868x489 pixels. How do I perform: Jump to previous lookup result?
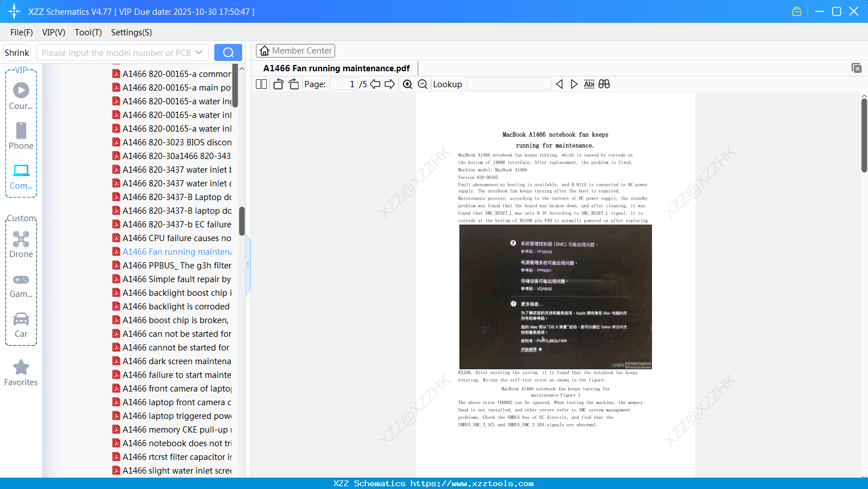click(559, 84)
